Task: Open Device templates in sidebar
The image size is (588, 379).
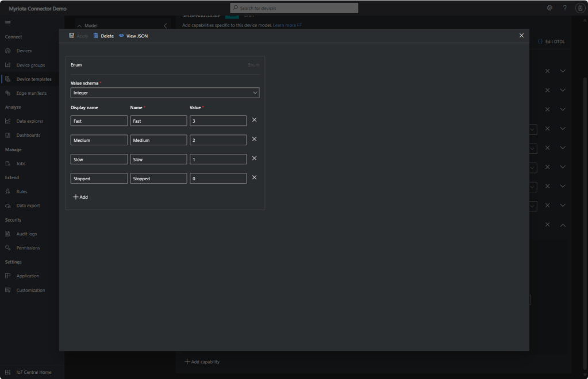Action: pos(33,79)
